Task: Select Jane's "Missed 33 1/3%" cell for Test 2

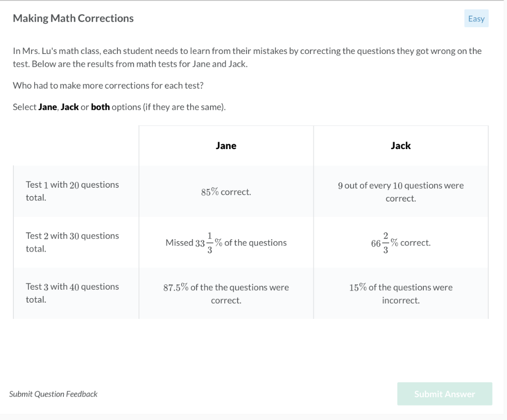Action: pos(226,242)
